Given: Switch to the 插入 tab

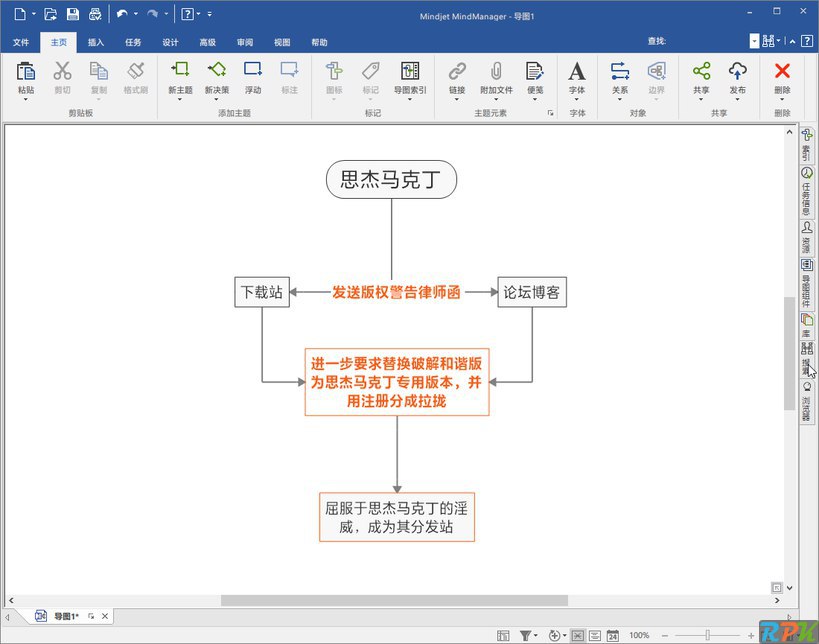Looking at the screenshot, I should coord(96,42).
